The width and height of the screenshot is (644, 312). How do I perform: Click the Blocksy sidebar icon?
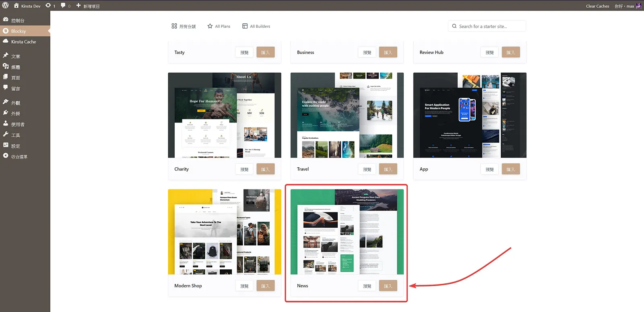pyautogui.click(x=6, y=31)
